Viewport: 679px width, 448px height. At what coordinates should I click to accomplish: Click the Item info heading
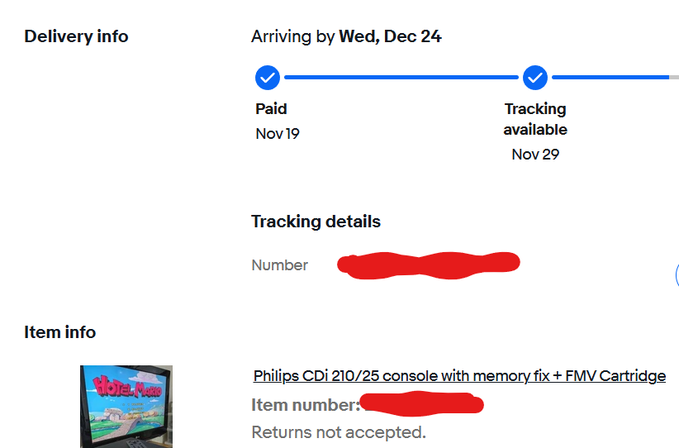[x=60, y=332]
